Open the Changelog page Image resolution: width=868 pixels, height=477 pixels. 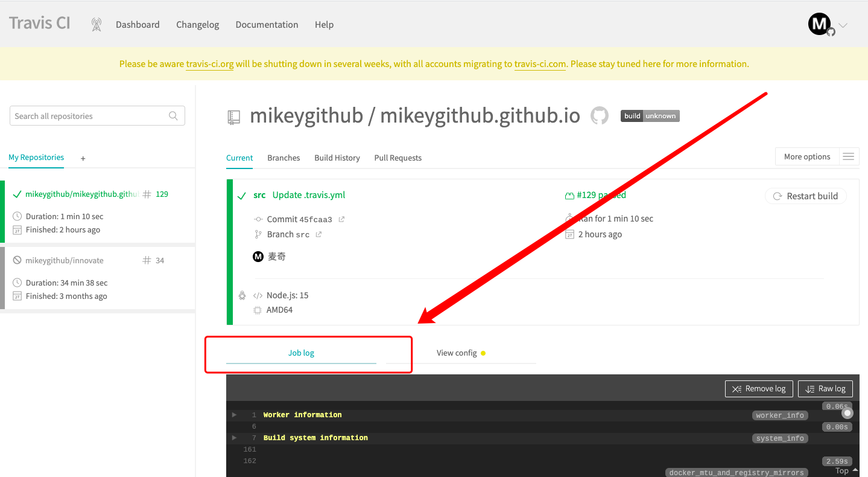point(198,25)
